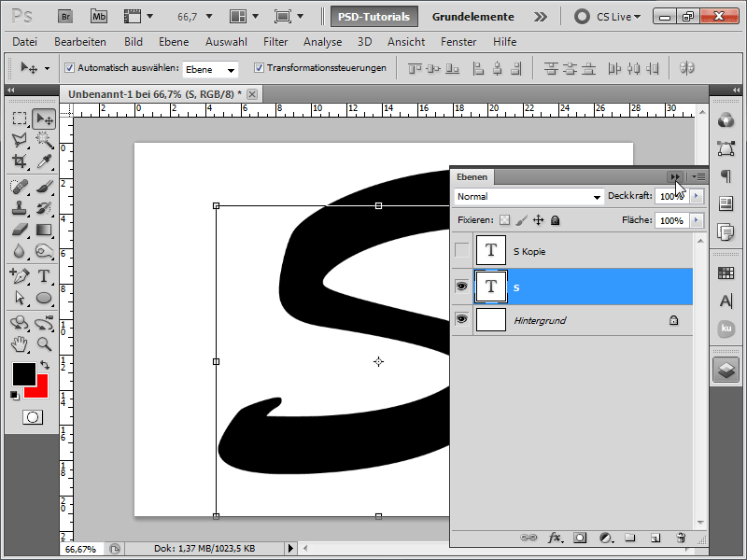Select the Pen tool
Image resolution: width=747 pixels, height=560 pixels.
20,275
